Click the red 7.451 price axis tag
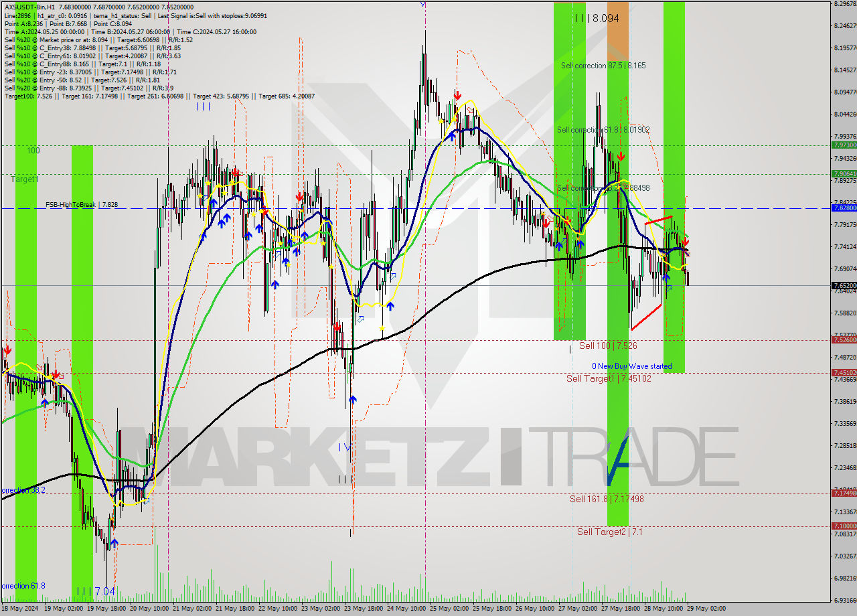The height and width of the screenshot is (616, 857). point(844,373)
